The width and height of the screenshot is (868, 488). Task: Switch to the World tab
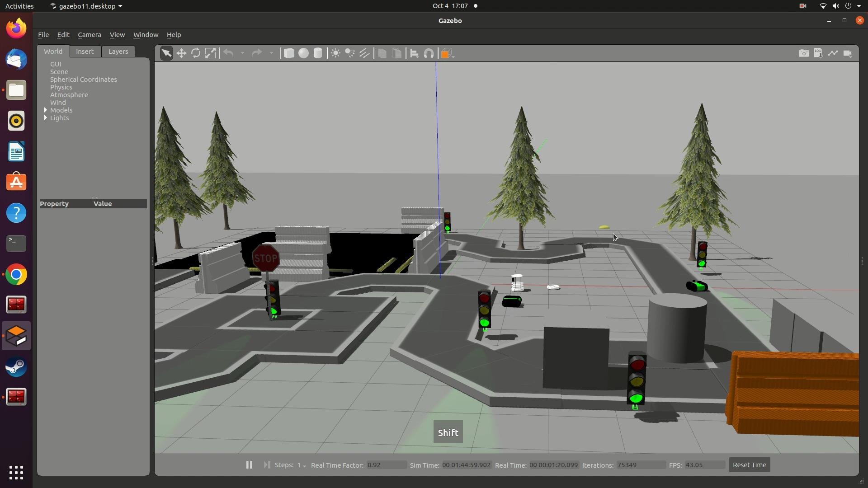pos(53,52)
